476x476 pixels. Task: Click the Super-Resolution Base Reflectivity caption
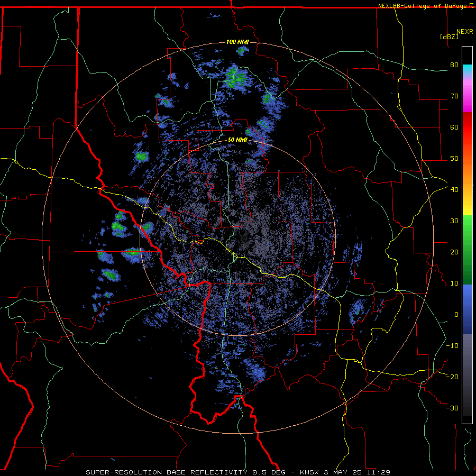[x=237, y=472]
